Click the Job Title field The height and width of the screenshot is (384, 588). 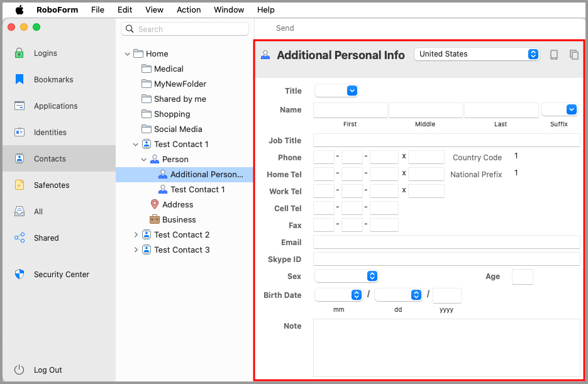pyautogui.click(x=447, y=140)
